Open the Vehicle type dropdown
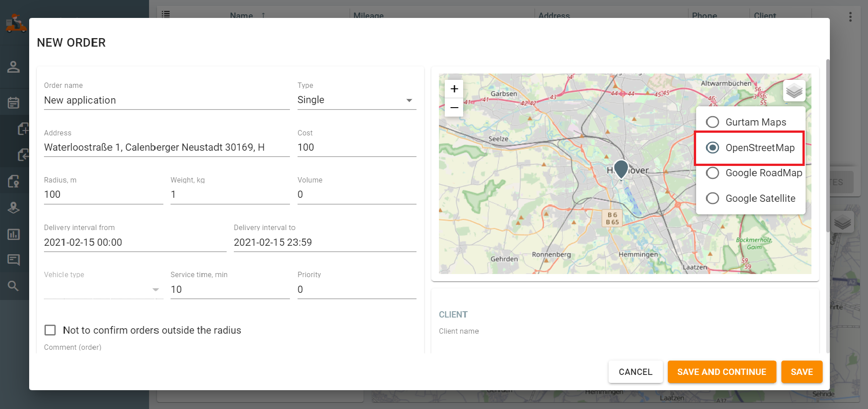The image size is (868, 409). (103, 289)
